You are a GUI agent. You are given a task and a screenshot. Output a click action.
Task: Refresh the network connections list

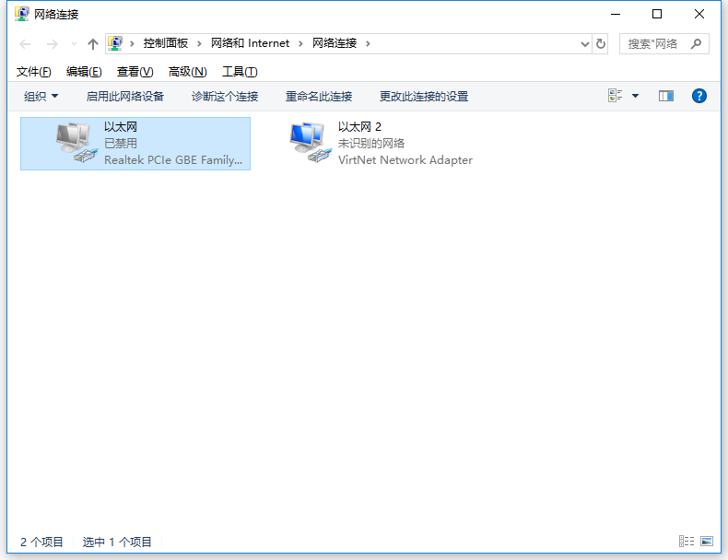[601, 43]
